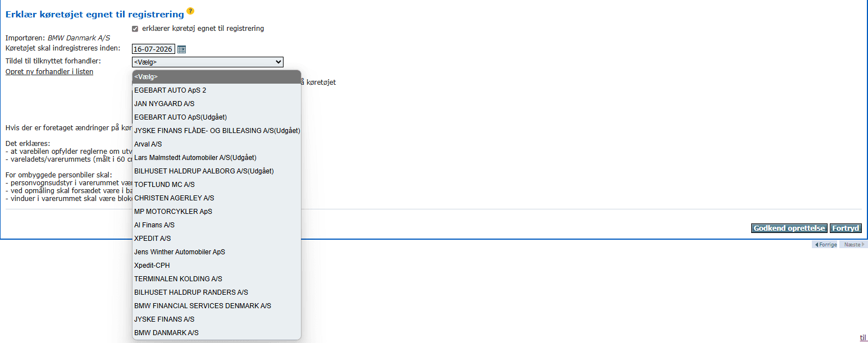This screenshot has height=343, width=868.
Task: Toggle 'erklærer køretøj egnet til registrering' checkbox
Action: point(135,29)
